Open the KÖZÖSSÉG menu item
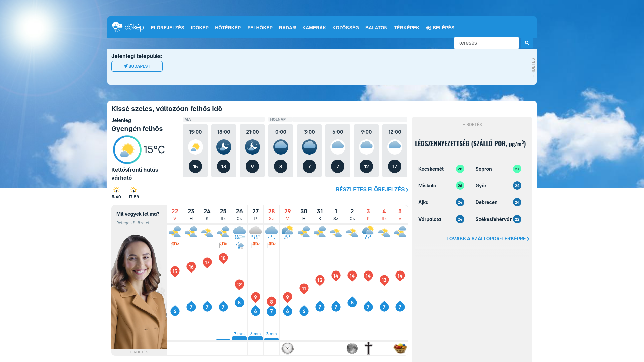Screen dimensions: 644x362 coord(345,28)
